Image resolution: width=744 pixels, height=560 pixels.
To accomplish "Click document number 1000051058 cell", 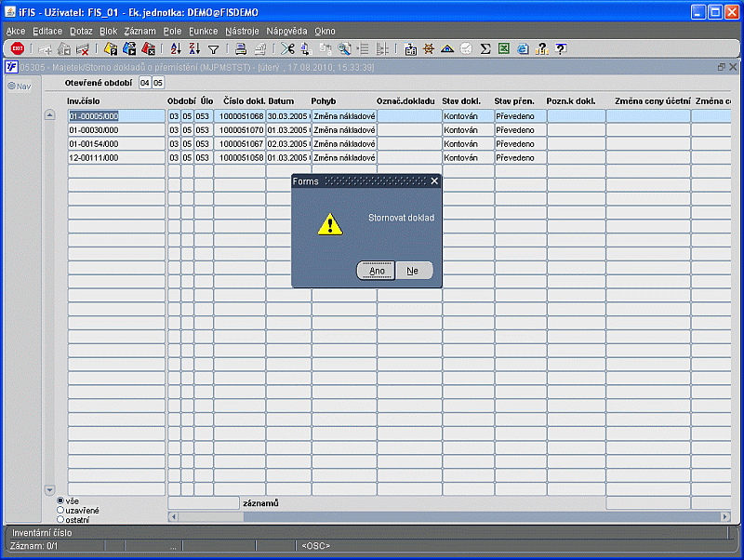I will click(240, 157).
